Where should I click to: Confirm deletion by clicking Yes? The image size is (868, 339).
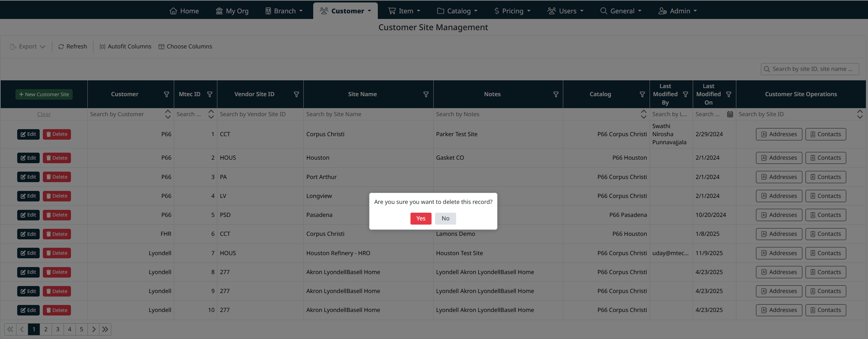point(421,219)
